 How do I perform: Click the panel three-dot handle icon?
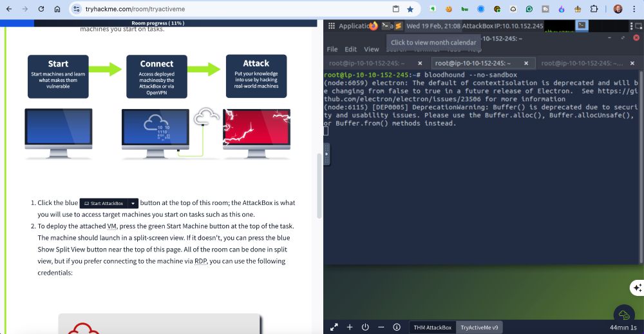pos(631,26)
